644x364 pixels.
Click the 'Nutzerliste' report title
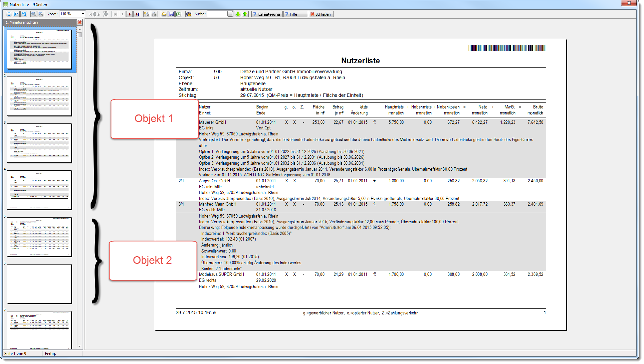(x=360, y=61)
